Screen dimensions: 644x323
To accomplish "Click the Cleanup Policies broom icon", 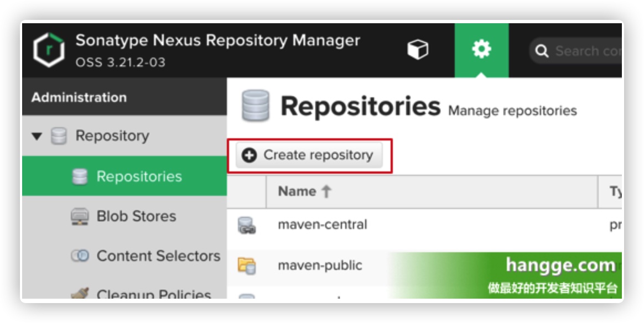I will coord(80,293).
